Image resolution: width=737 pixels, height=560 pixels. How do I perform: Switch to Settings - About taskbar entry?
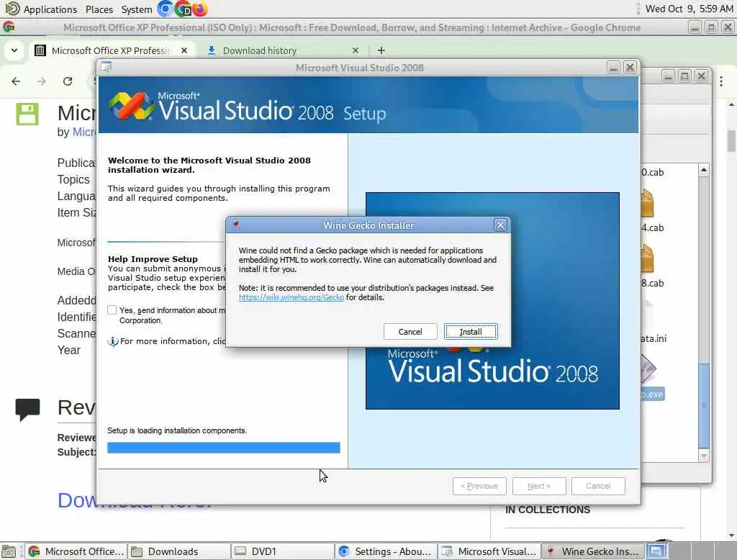coord(386,551)
